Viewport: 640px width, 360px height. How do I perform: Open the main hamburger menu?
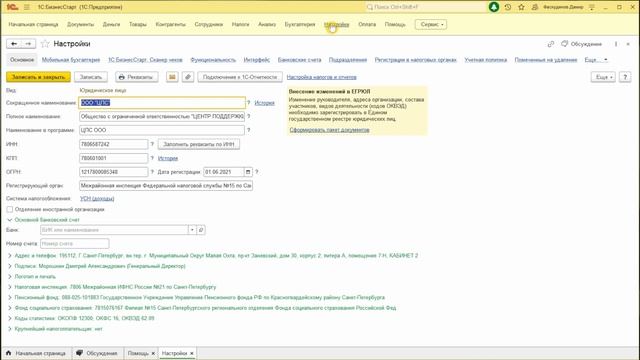click(x=27, y=7)
